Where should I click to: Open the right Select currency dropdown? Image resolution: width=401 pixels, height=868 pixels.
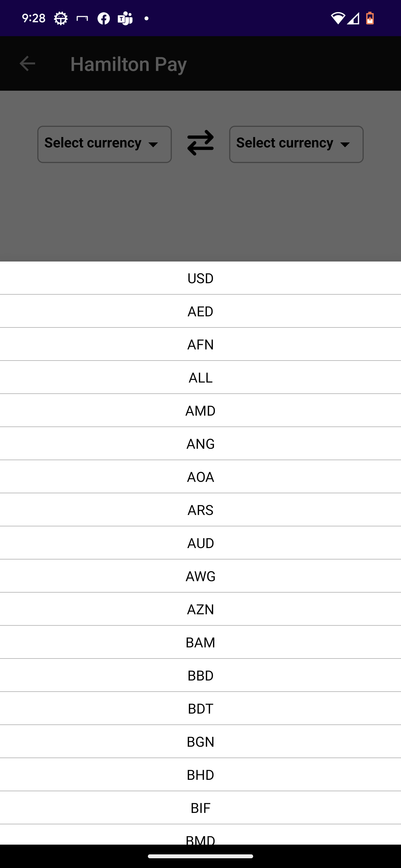coord(296,144)
